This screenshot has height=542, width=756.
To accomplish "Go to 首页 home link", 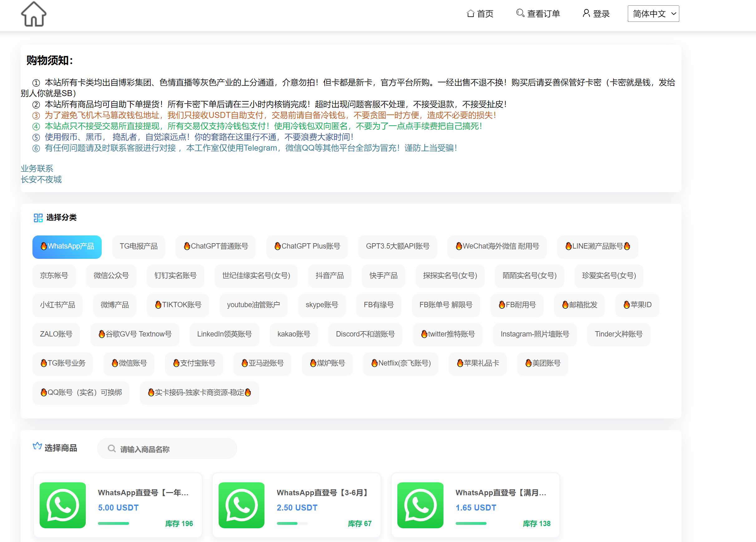I will click(480, 14).
